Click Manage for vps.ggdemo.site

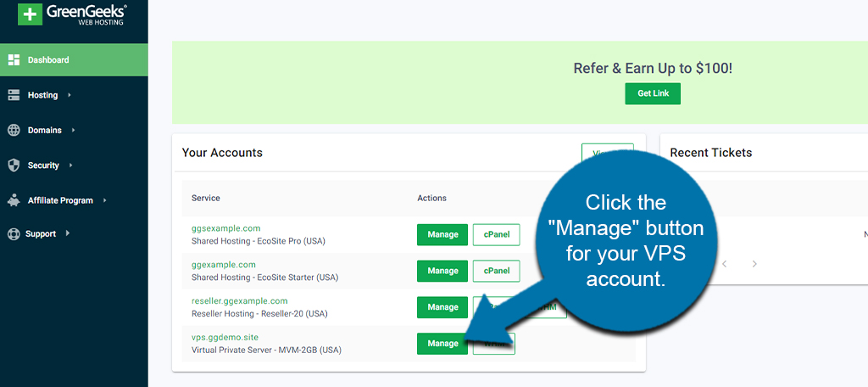[x=442, y=344]
